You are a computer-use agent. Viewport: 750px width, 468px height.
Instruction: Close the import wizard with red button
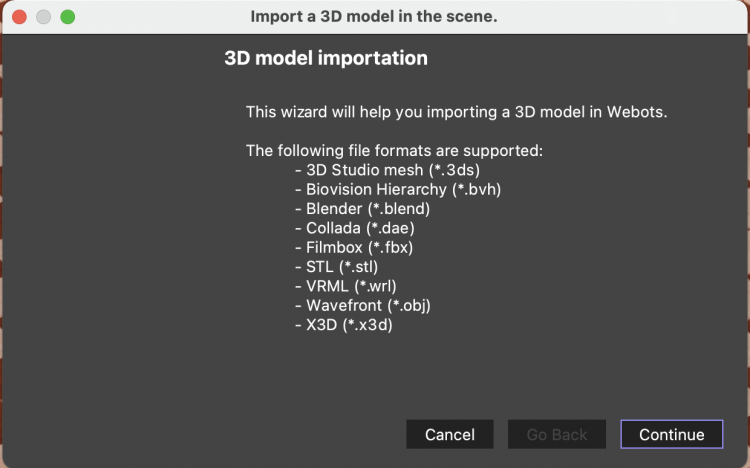coord(20,17)
